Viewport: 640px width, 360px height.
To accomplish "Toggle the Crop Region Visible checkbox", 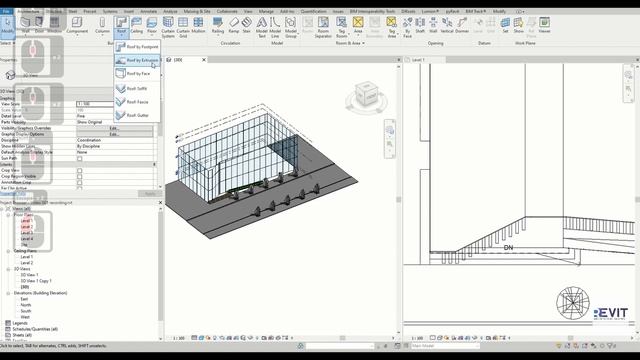I will point(80,177).
